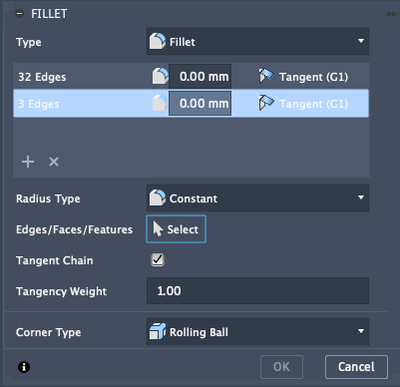Click the fillet icon in 3 Edges row
This screenshot has height=387, width=400.
[160, 103]
